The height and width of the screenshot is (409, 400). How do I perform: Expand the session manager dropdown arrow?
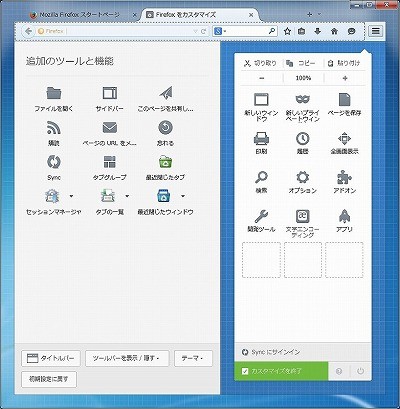coord(71,196)
